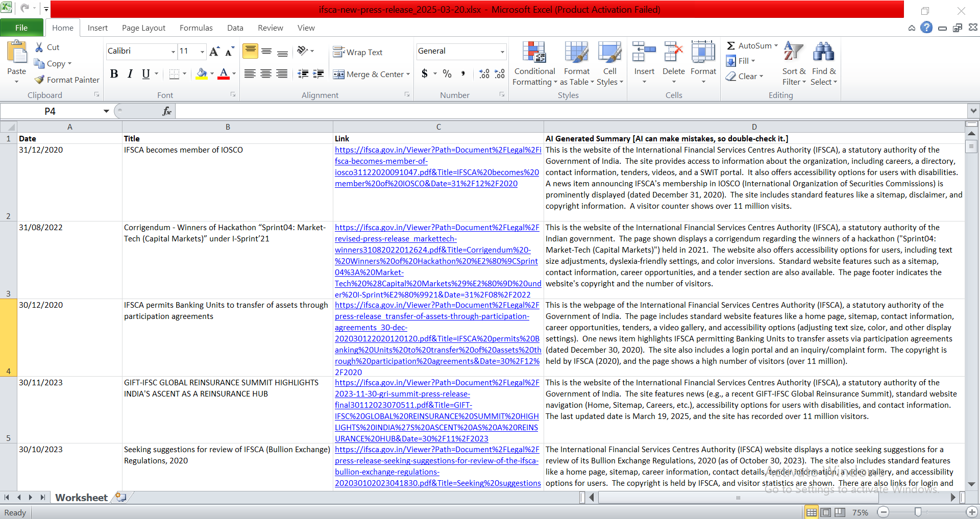The height and width of the screenshot is (519, 980).
Task: Click the zoom slider handle
Action: coord(918,512)
